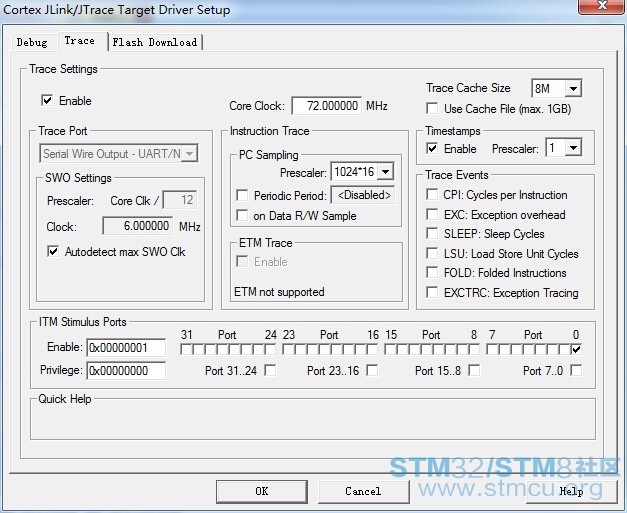
Task: Check CPI: Cycles per Instruction
Action: coord(432,194)
